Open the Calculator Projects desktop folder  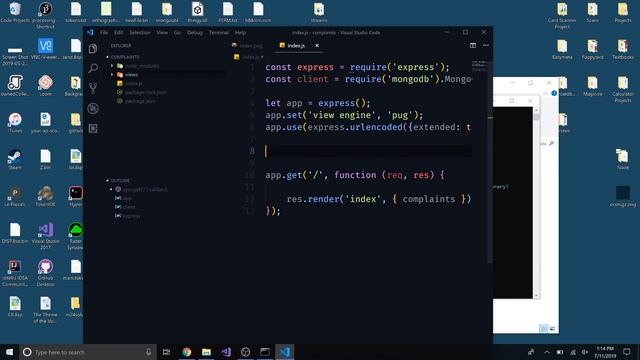622,89
